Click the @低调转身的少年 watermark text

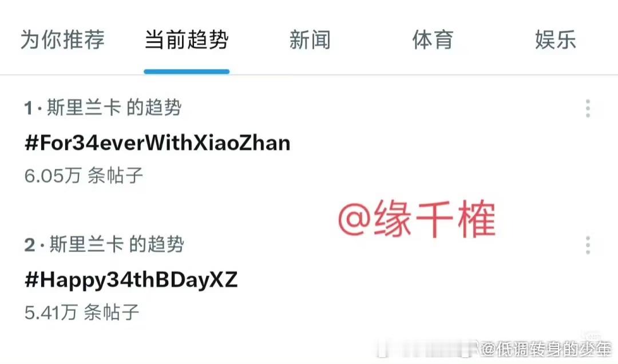(x=546, y=349)
